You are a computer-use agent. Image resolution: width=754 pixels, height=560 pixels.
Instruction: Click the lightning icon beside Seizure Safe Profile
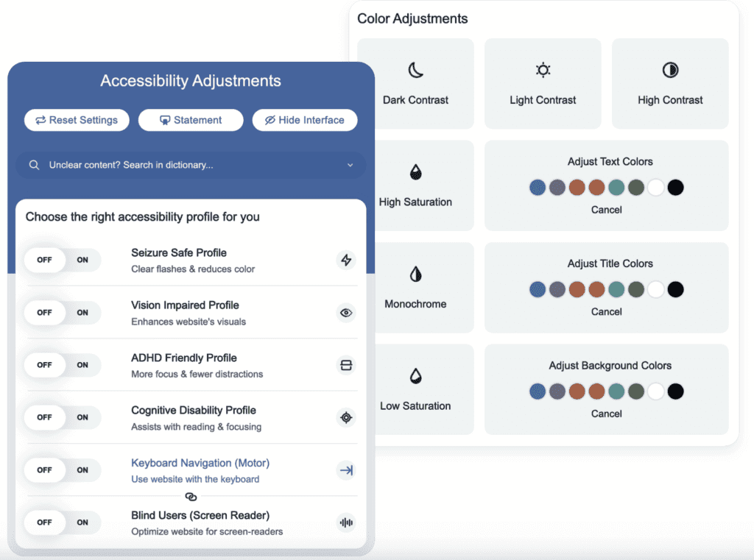(x=346, y=260)
